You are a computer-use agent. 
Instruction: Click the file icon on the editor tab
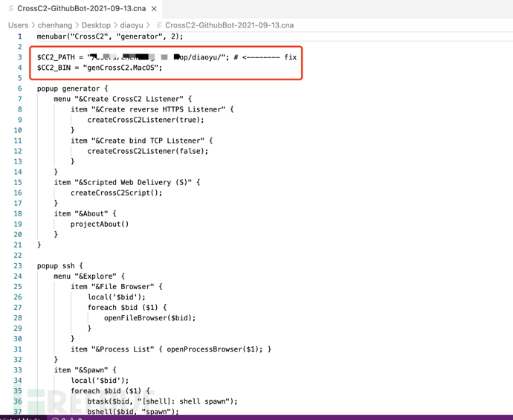[x=11, y=8]
